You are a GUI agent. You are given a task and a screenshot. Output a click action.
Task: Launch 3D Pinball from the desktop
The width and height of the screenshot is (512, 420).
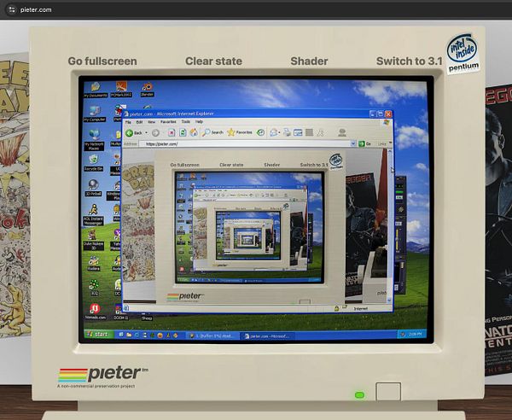pos(93,188)
